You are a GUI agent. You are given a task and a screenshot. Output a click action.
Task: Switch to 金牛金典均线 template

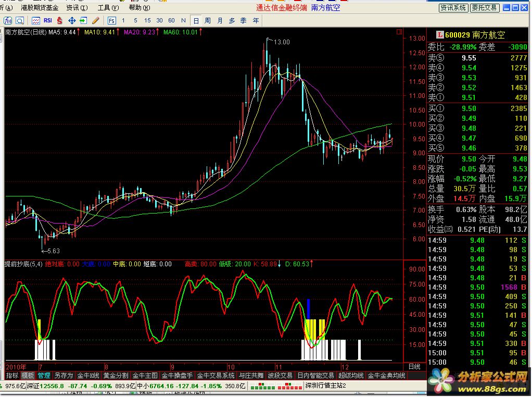[386, 376]
